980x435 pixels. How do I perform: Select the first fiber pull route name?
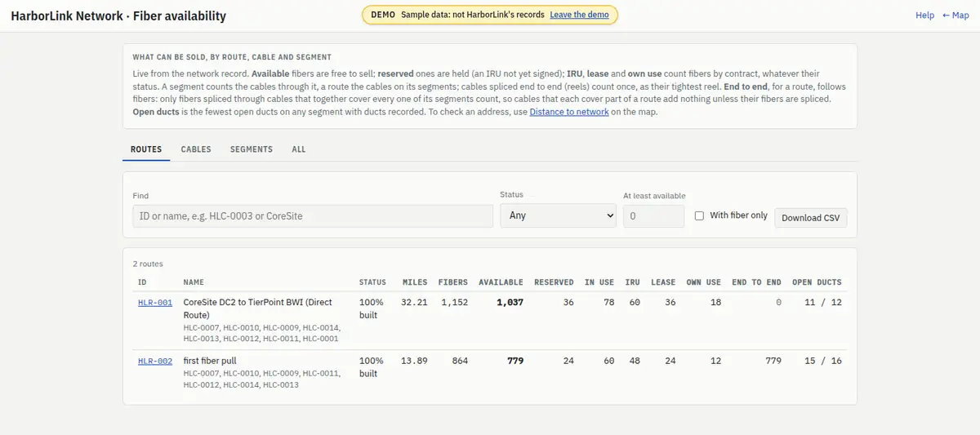point(210,361)
